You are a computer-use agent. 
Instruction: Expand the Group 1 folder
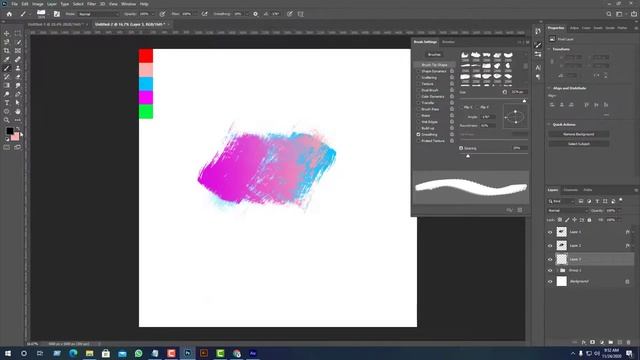[557, 271]
